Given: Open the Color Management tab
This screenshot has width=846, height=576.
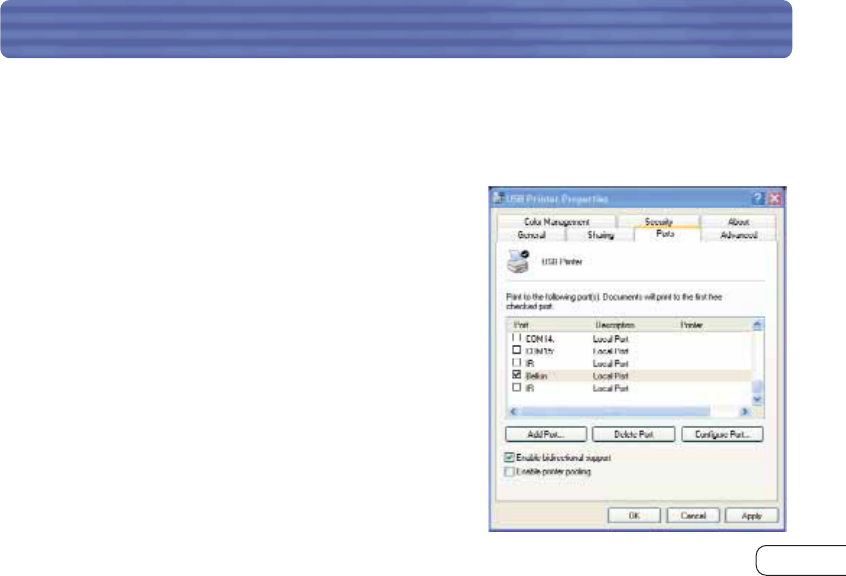Looking at the screenshot, I should point(556,222).
